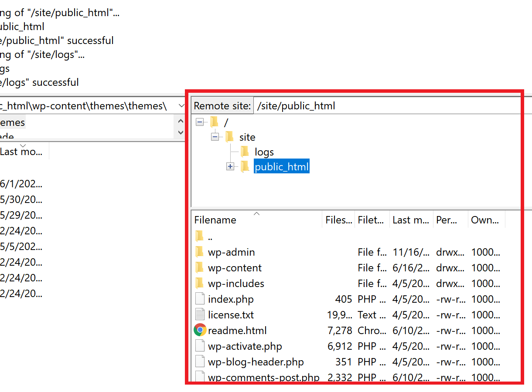Click the 11/16 date of wp-admin
532x392 pixels.
coord(411,252)
